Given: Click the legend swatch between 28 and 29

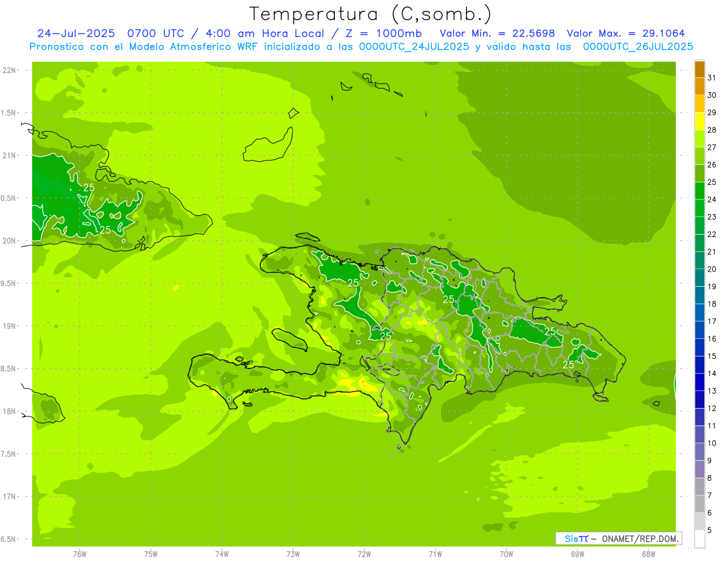Looking at the screenshot, I should 699,121.
